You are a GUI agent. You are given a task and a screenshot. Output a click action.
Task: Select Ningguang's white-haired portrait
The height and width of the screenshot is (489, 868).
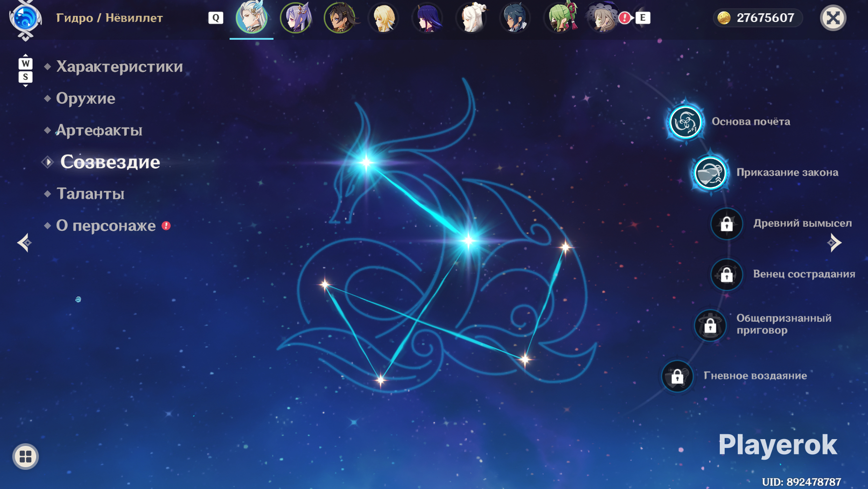pyautogui.click(x=472, y=18)
